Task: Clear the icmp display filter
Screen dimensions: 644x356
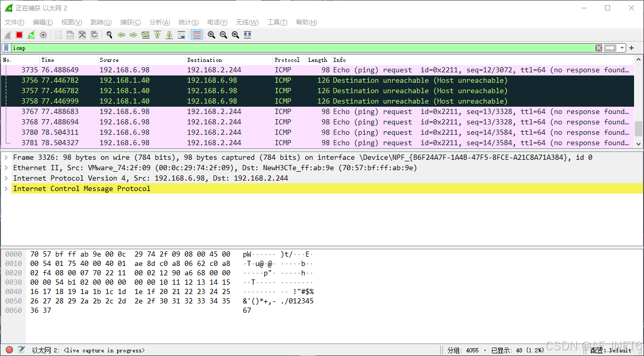Action: (599, 48)
